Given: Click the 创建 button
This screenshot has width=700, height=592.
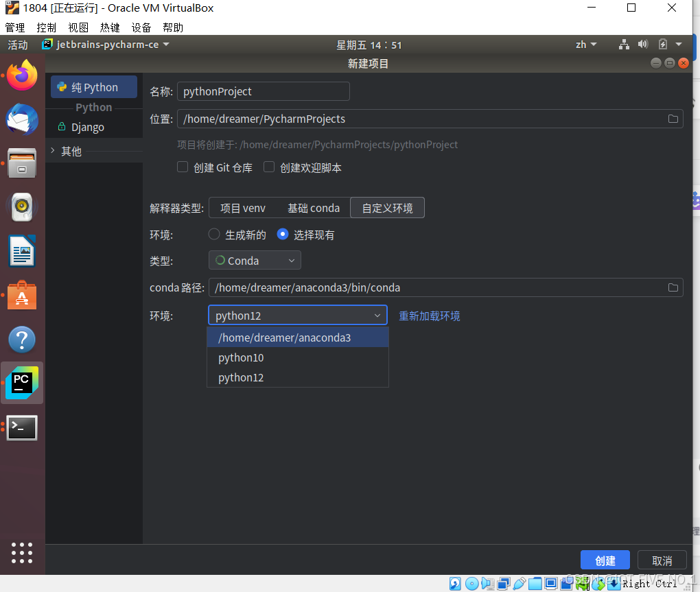Looking at the screenshot, I should pos(605,560).
